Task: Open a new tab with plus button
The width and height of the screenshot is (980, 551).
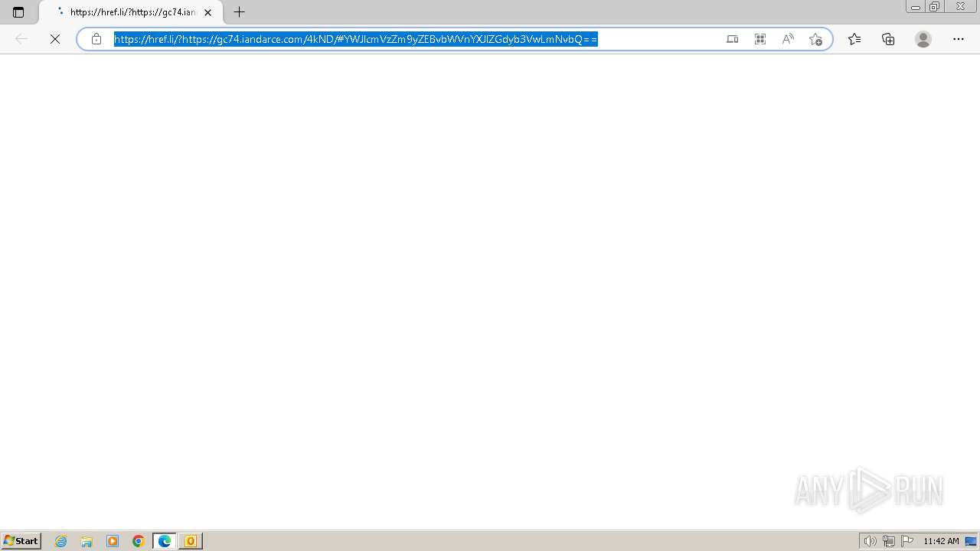Action: [x=240, y=12]
